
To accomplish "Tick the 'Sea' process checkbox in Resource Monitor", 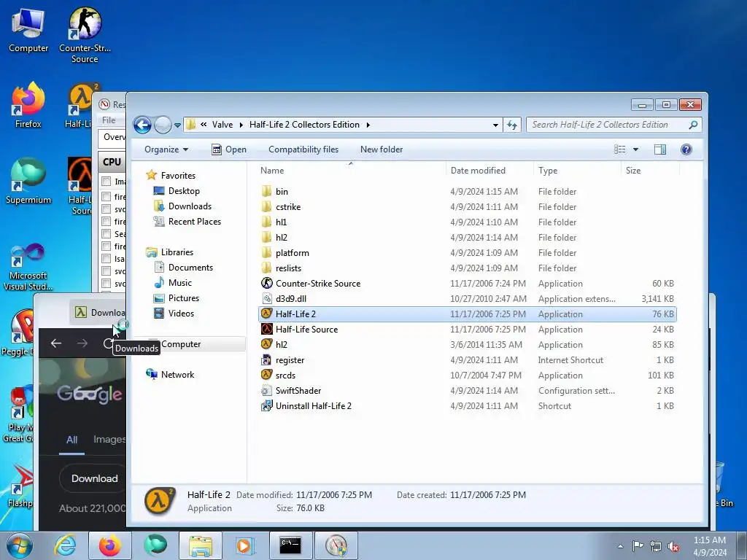I will (107, 234).
